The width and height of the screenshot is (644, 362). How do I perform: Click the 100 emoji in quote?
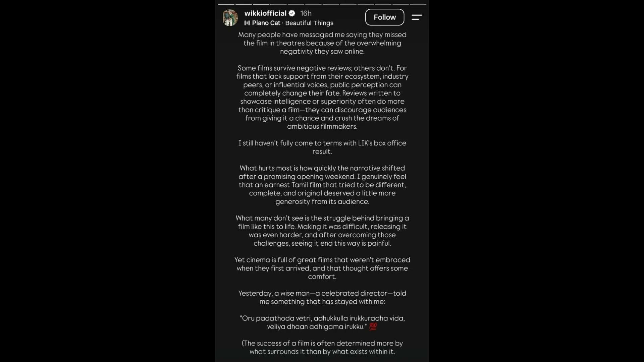click(x=373, y=326)
